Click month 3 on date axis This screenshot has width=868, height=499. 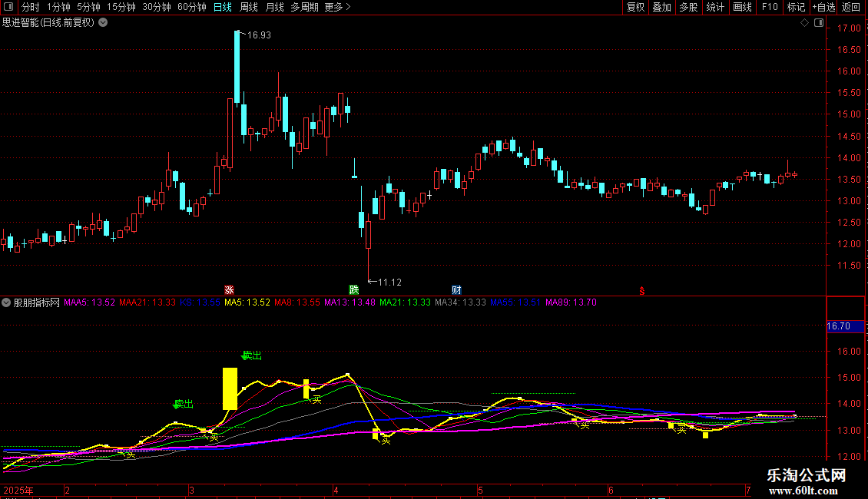[x=191, y=490]
